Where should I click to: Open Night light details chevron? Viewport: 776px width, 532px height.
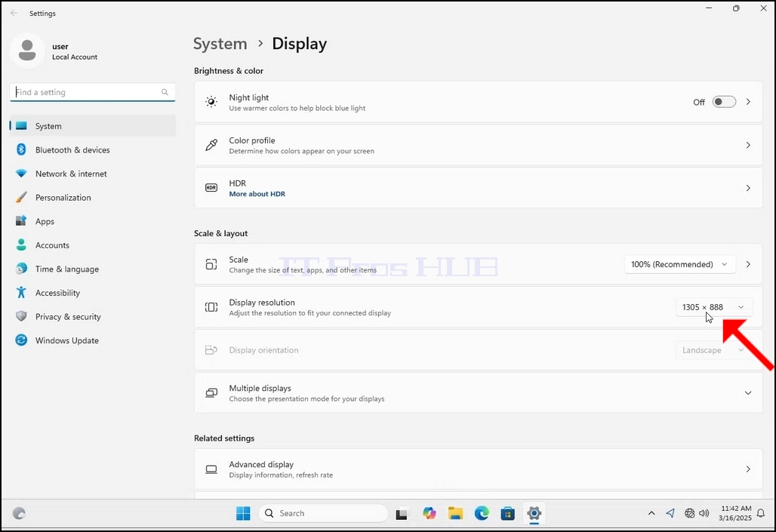(x=748, y=102)
